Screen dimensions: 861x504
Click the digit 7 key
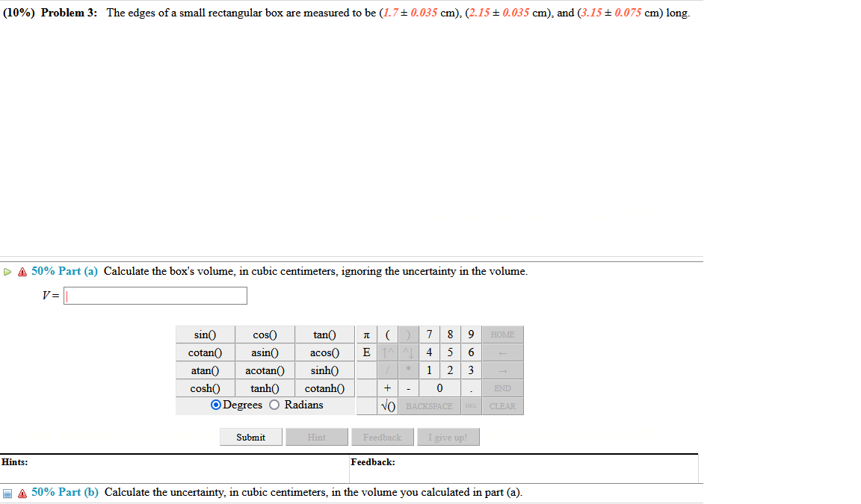point(429,335)
